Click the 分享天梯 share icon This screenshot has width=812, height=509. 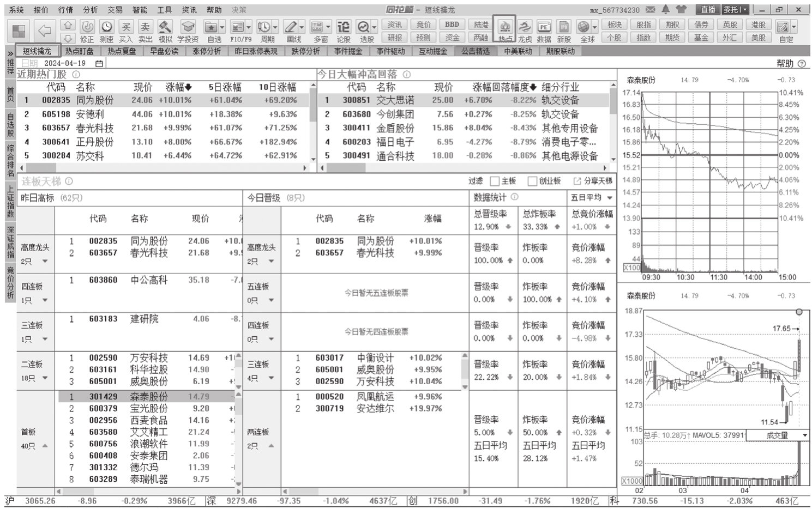(x=577, y=181)
